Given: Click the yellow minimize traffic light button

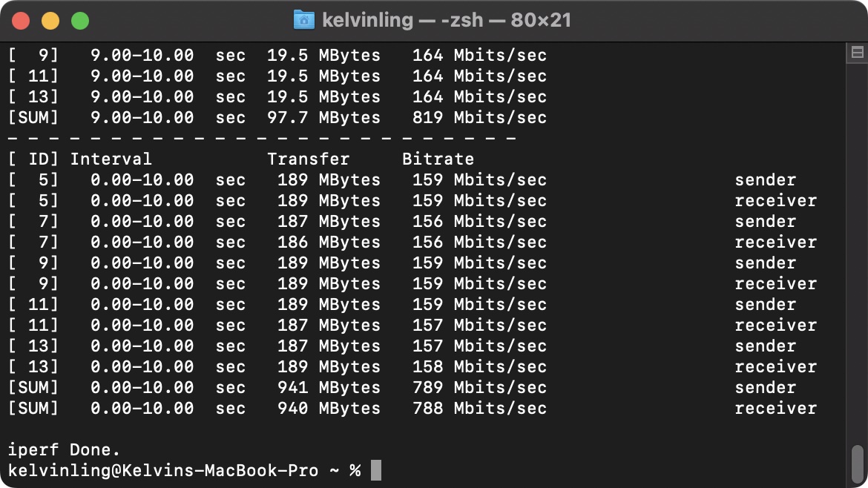Looking at the screenshot, I should pyautogui.click(x=50, y=19).
